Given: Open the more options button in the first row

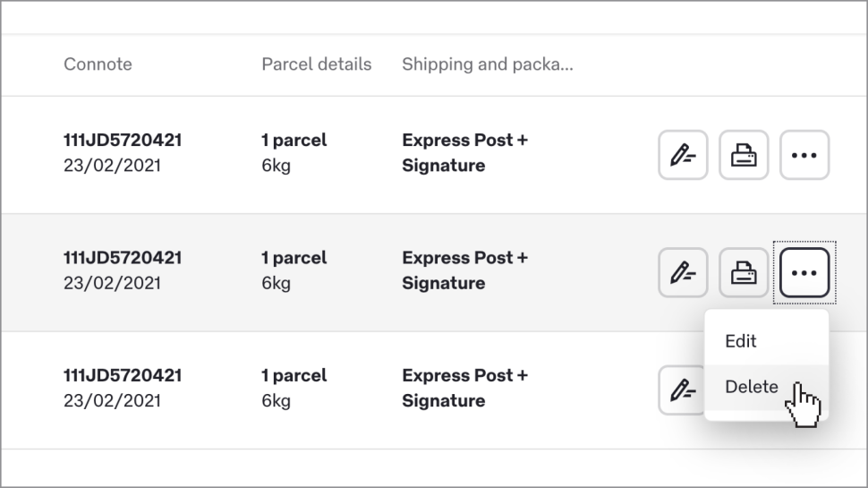Looking at the screenshot, I should pos(804,155).
